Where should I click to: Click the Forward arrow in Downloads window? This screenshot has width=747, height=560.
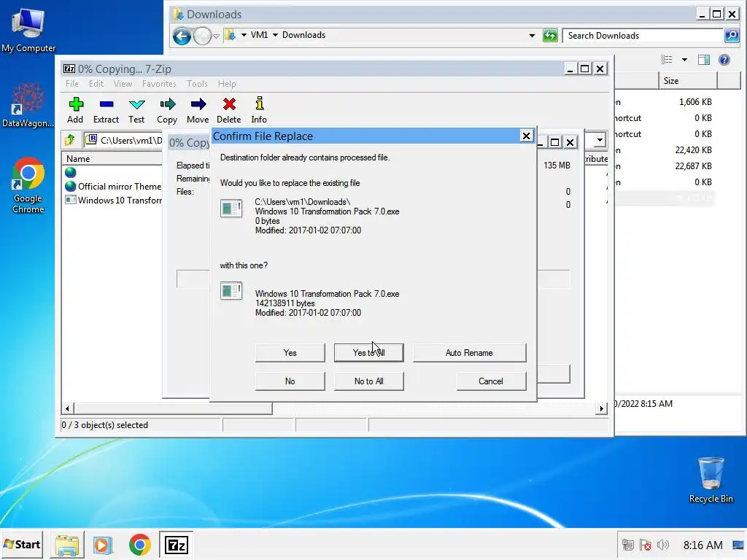[x=203, y=36]
